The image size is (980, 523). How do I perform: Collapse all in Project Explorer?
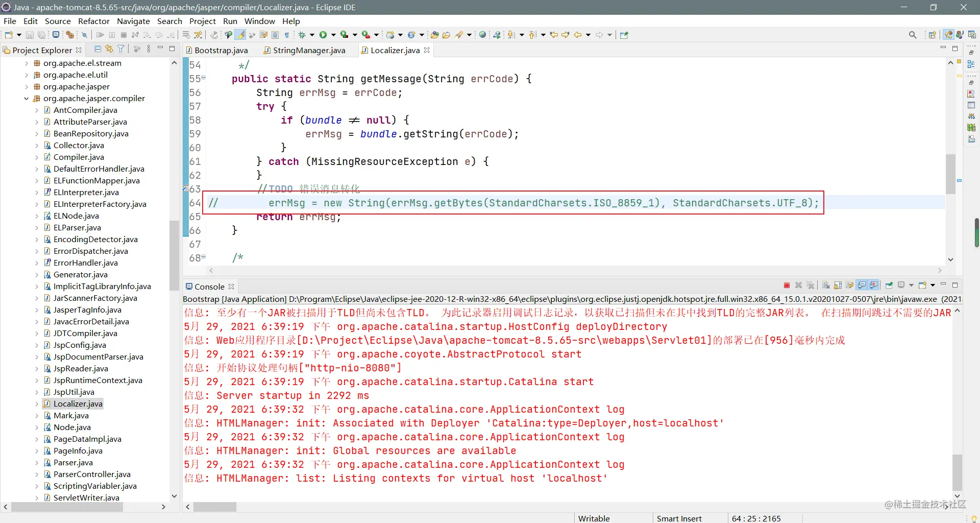pos(97,49)
